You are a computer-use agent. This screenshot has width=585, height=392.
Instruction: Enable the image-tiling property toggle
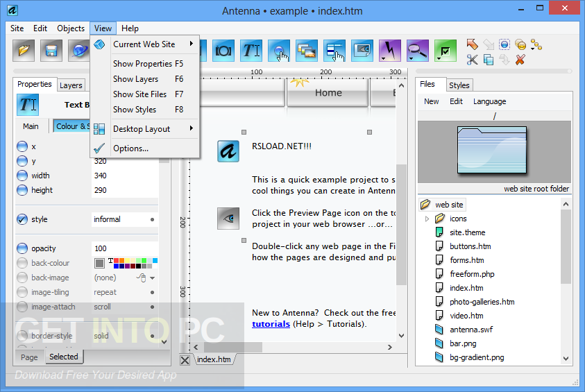[x=22, y=292]
